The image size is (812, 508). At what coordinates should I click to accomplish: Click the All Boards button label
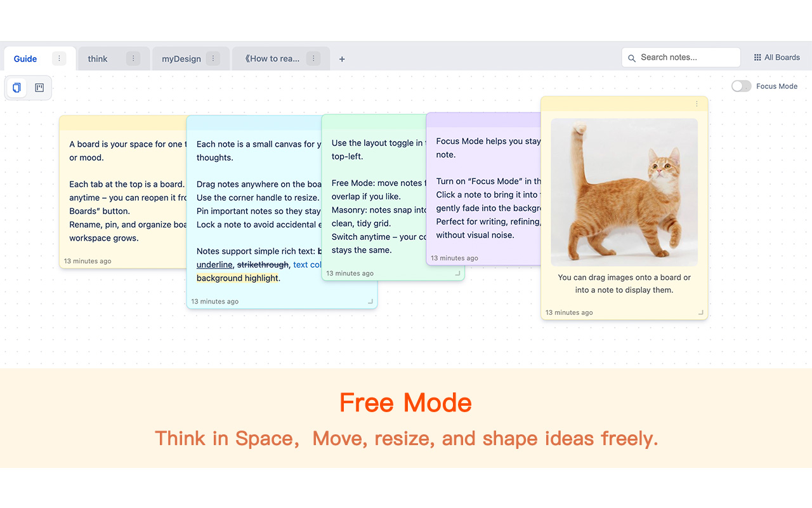pyautogui.click(x=782, y=58)
